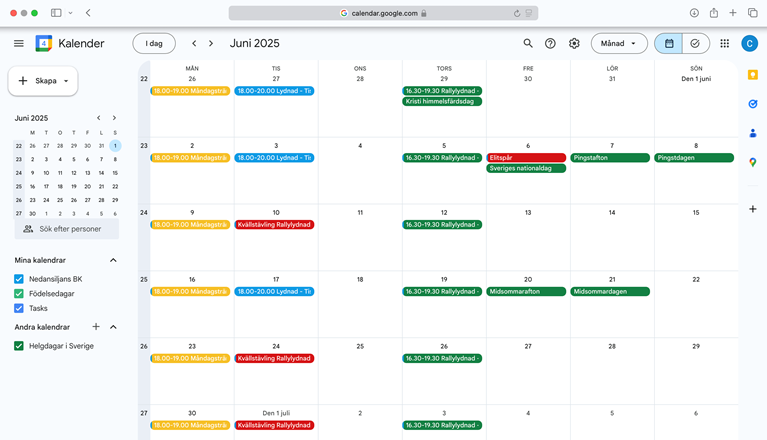Image resolution: width=767 pixels, height=440 pixels.
Task: Switch to the Tasks view icon
Action: (x=695, y=44)
